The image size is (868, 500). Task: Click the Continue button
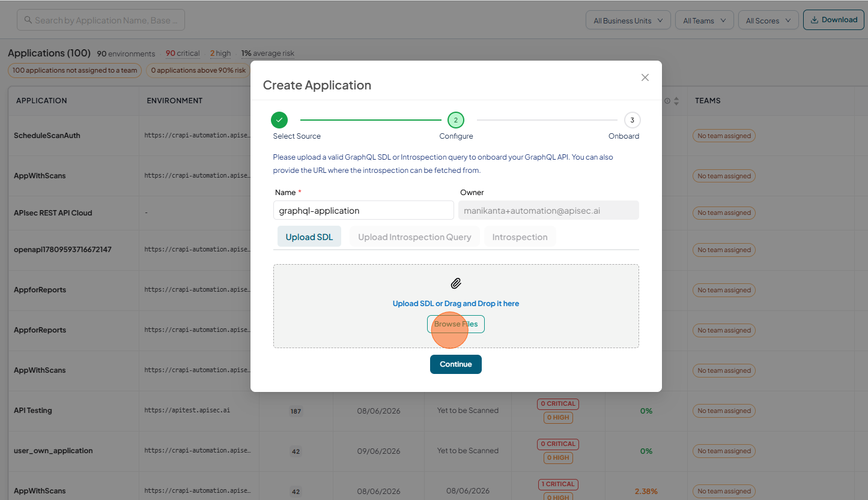tap(456, 364)
